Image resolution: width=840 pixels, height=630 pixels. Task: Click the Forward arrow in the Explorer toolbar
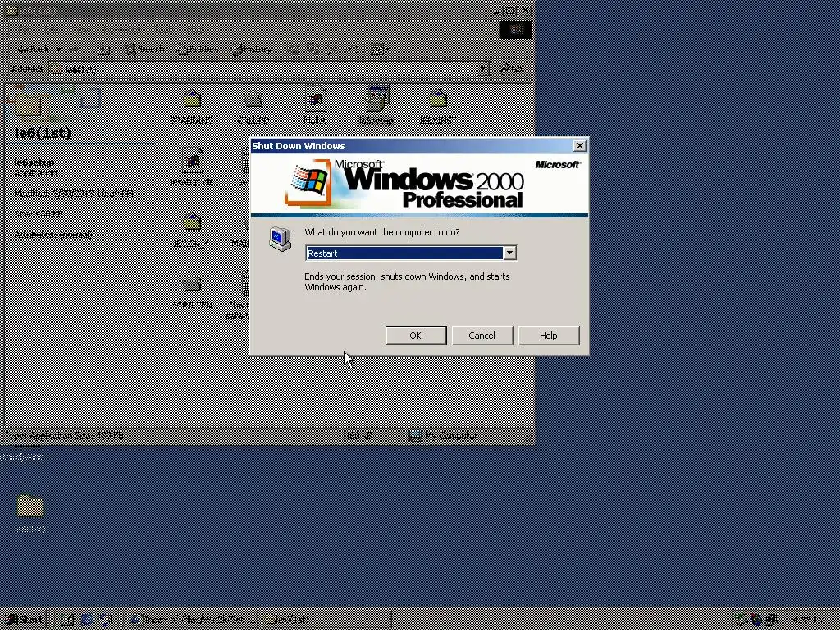[73, 49]
